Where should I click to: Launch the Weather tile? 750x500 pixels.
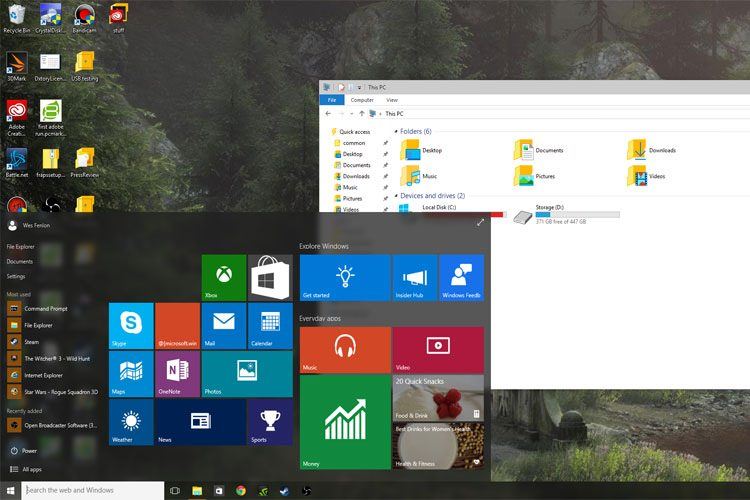[x=131, y=422]
